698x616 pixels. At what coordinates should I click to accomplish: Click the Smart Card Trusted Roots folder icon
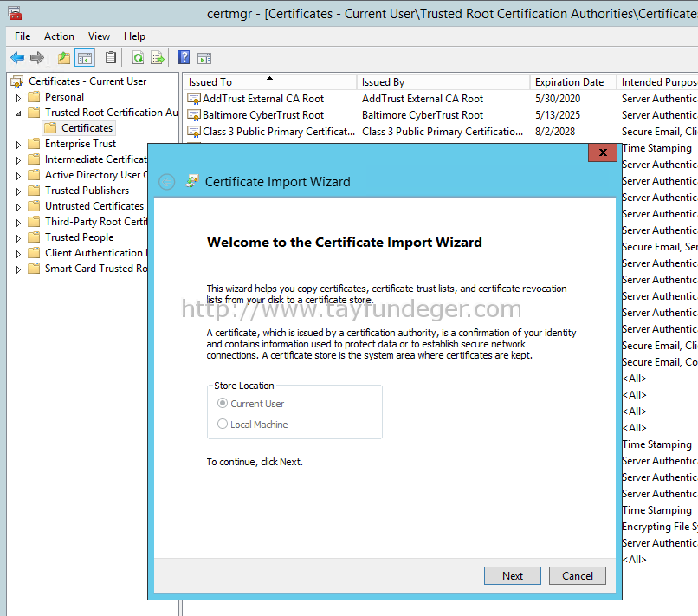click(34, 268)
